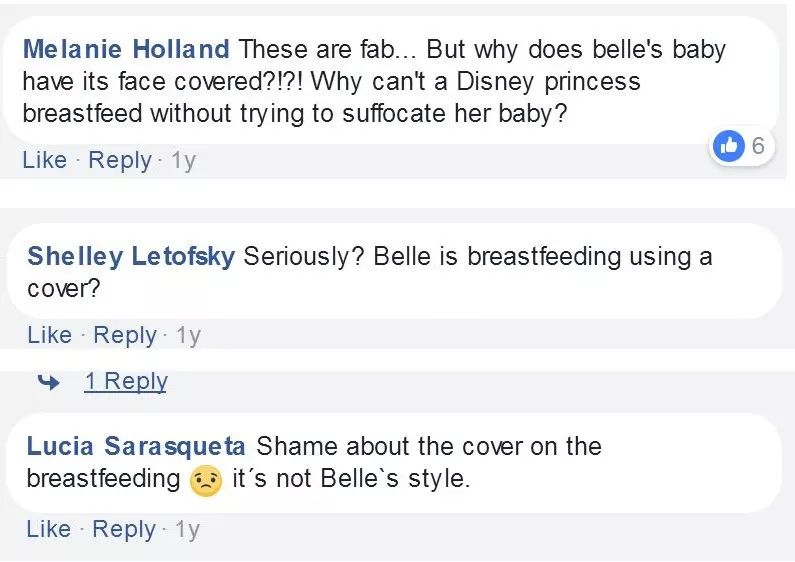This screenshot has width=795, height=562.
Task: Reply to Shelley Letofsky's comment
Action: (x=124, y=335)
